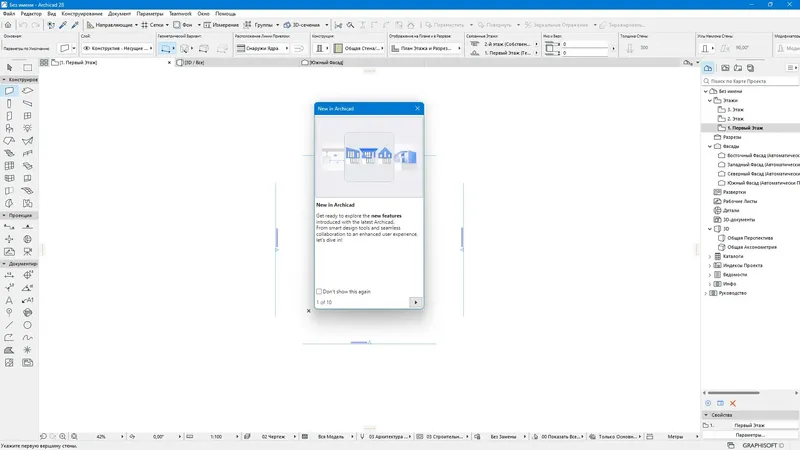Open the Документ menu
The width and height of the screenshot is (800, 450).
coord(119,14)
